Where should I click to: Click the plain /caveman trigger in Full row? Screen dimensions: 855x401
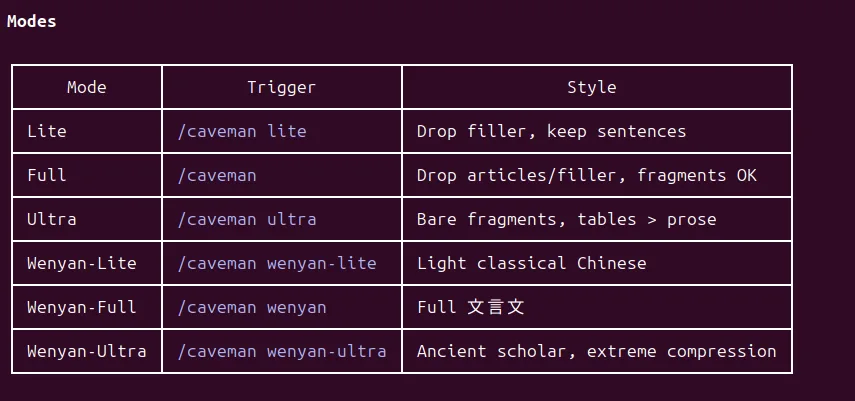click(216, 176)
